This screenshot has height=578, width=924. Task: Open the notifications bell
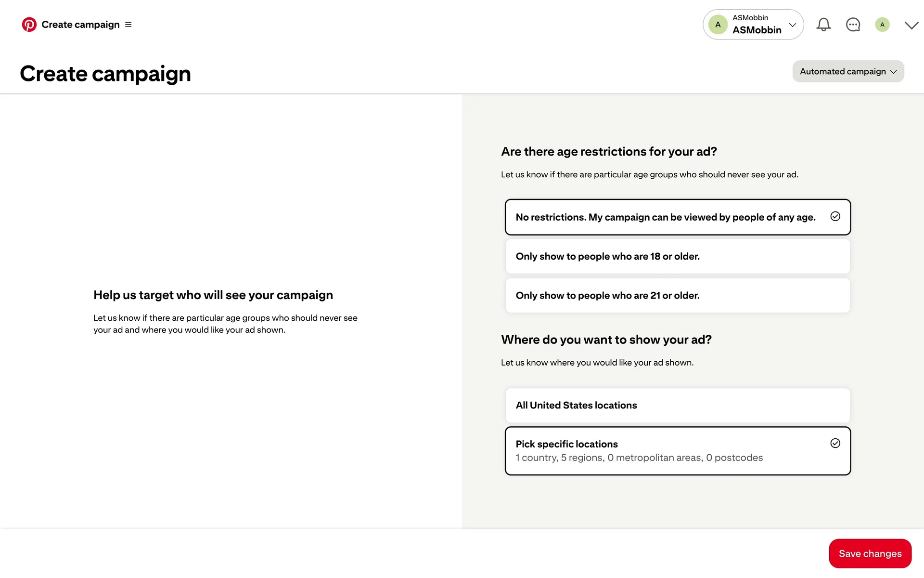[x=823, y=25]
